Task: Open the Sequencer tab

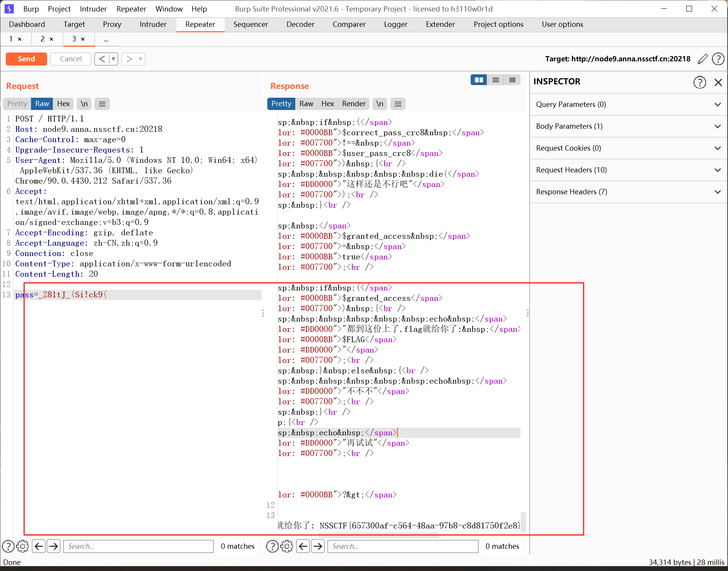Action: [250, 25]
